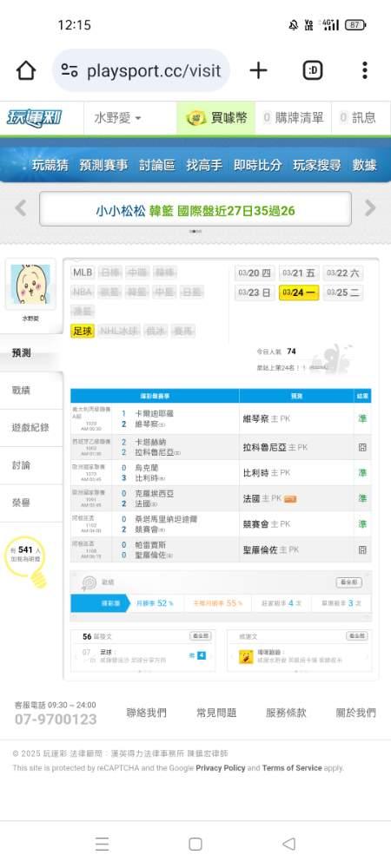Open 服務條款 footer link
391x868 pixels.
tap(286, 713)
